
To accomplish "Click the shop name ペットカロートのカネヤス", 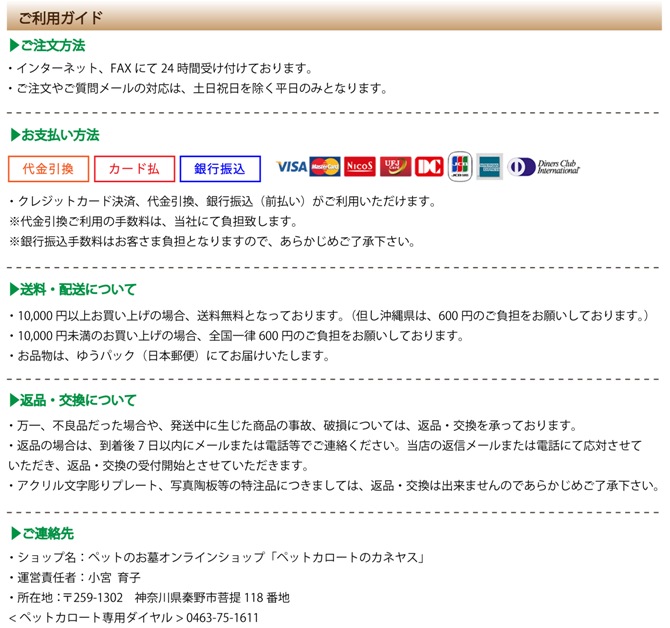I will point(347,558).
